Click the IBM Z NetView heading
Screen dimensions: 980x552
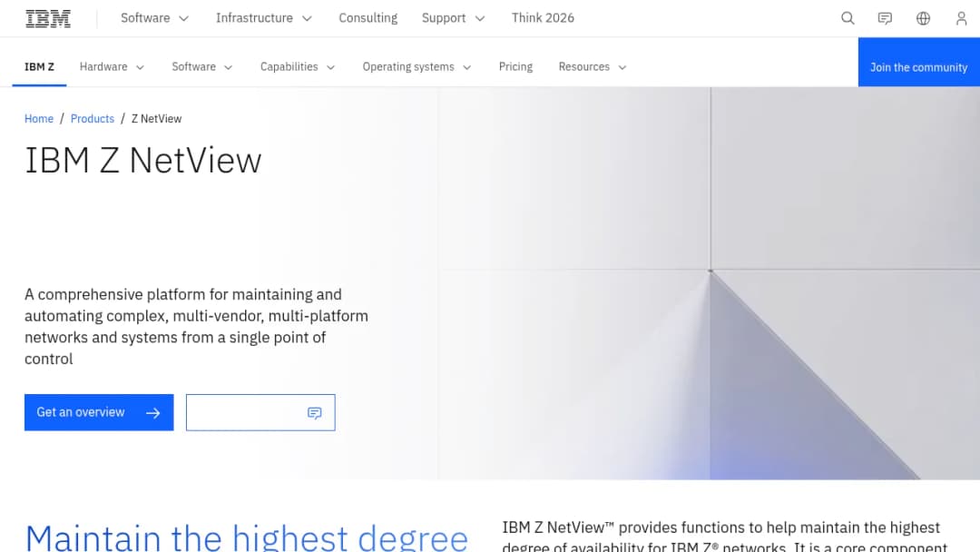[143, 161]
